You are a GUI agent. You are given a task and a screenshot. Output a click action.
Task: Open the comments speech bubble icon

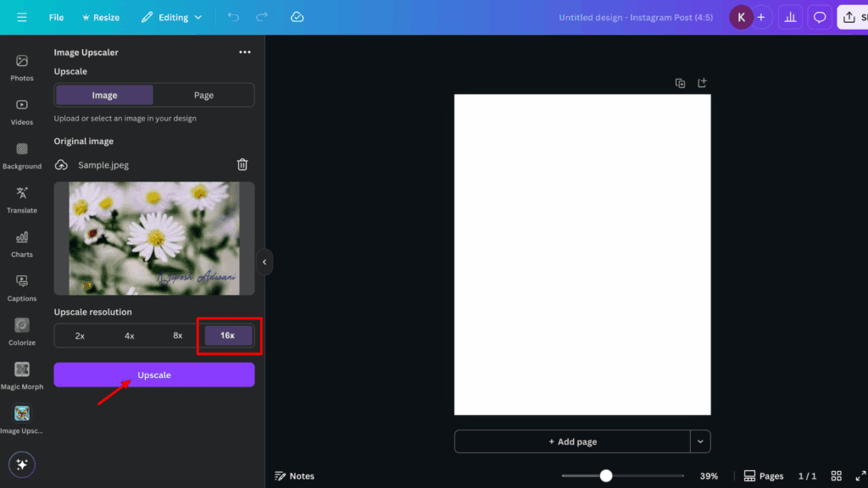tap(820, 17)
